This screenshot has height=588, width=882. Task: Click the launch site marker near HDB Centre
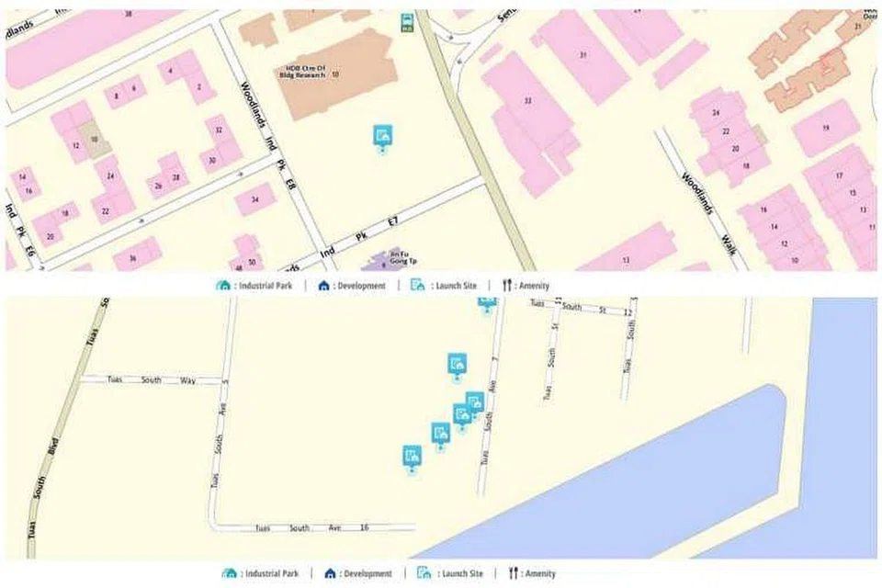382,137
